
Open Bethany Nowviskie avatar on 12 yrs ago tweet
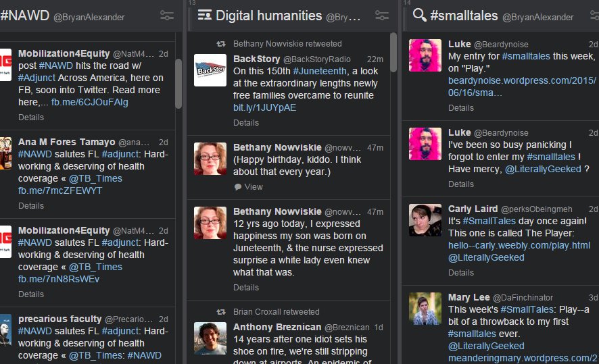pyautogui.click(x=210, y=223)
